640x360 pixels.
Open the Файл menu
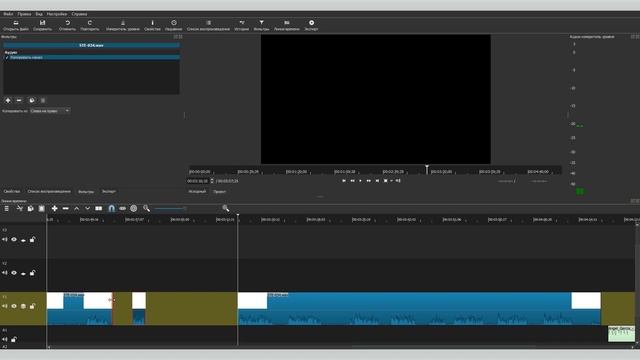pos(8,14)
